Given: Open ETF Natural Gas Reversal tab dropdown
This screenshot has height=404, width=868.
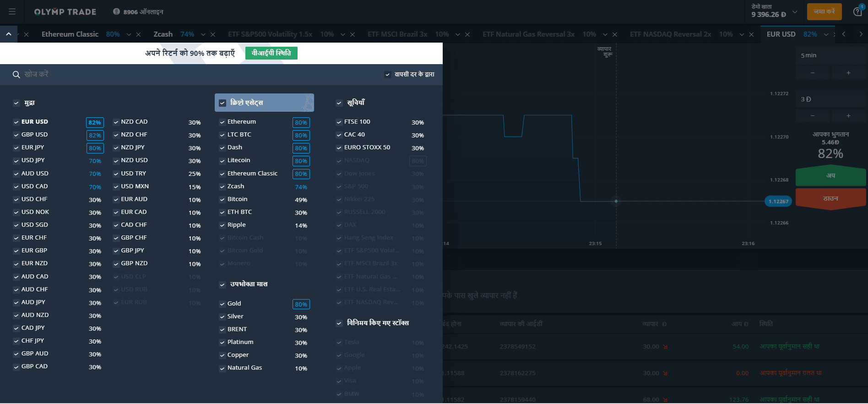Looking at the screenshot, I should pos(605,34).
